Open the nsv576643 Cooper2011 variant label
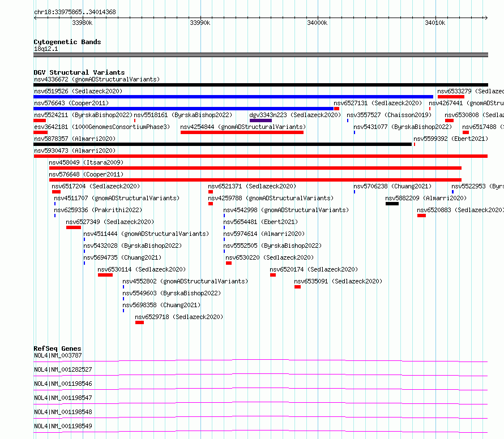The width and height of the screenshot is (504, 439). coord(71,103)
